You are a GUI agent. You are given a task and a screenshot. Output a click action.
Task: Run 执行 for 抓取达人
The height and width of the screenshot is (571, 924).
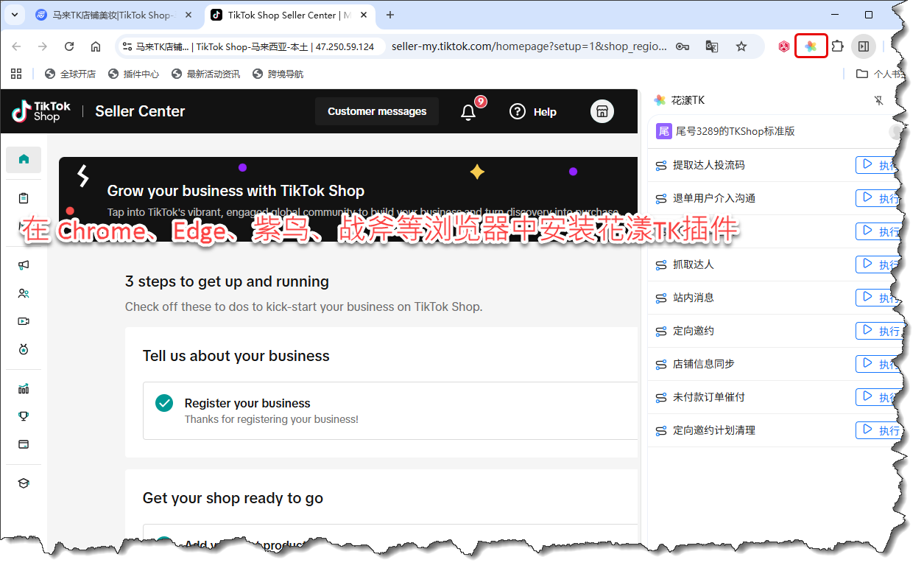[878, 265]
